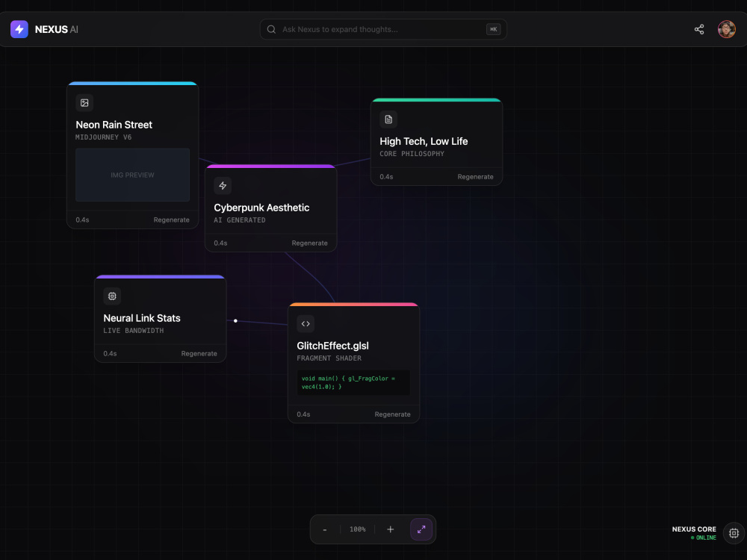Select the High Tech, Low Life title

pyautogui.click(x=424, y=141)
